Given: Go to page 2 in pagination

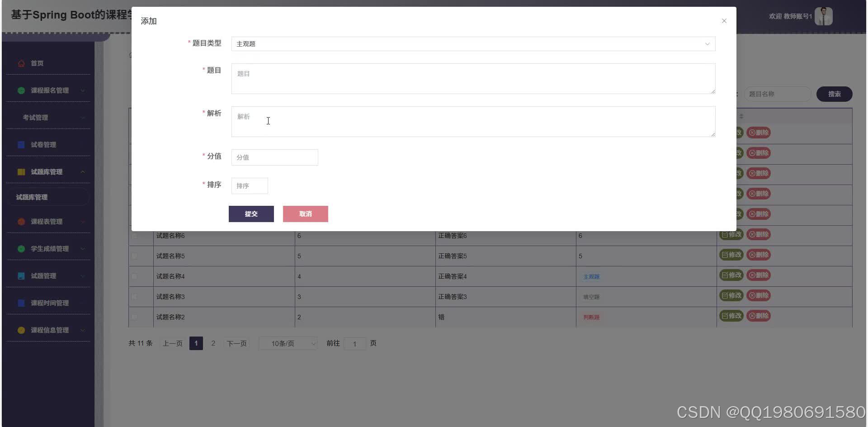Looking at the screenshot, I should pos(213,343).
